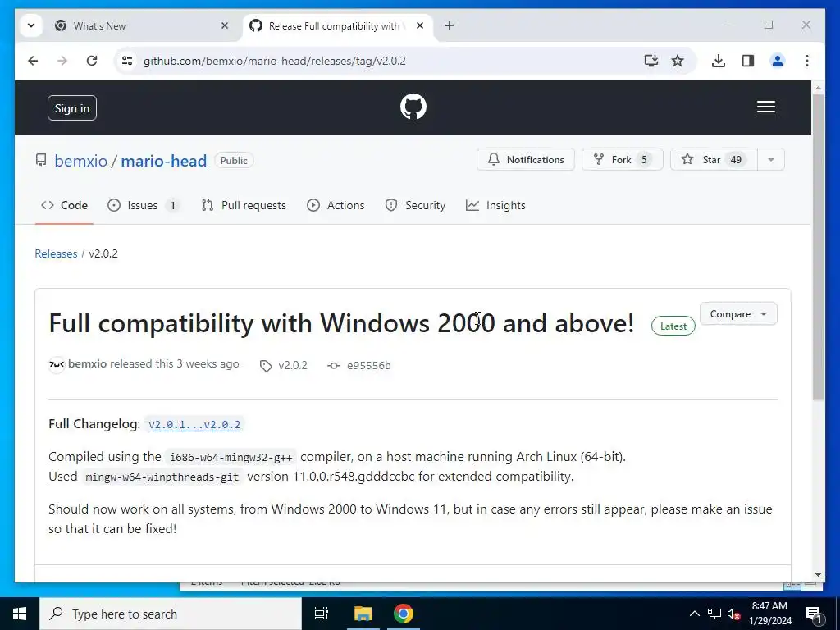Image resolution: width=840 pixels, height=630 pixels.
Task: Open the notification center icon
Action: coord(814,614)
